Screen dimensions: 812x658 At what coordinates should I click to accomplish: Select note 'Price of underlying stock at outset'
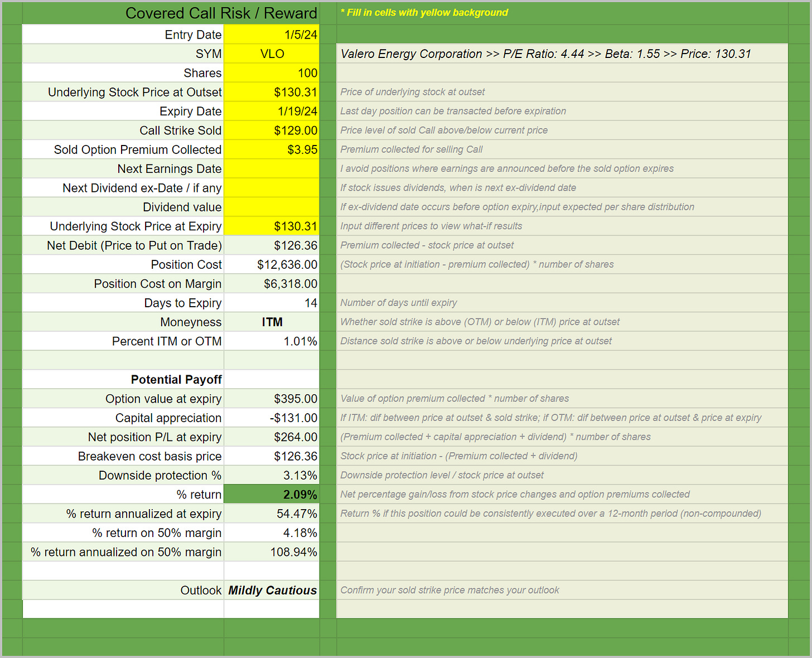(x=413, y=92)
